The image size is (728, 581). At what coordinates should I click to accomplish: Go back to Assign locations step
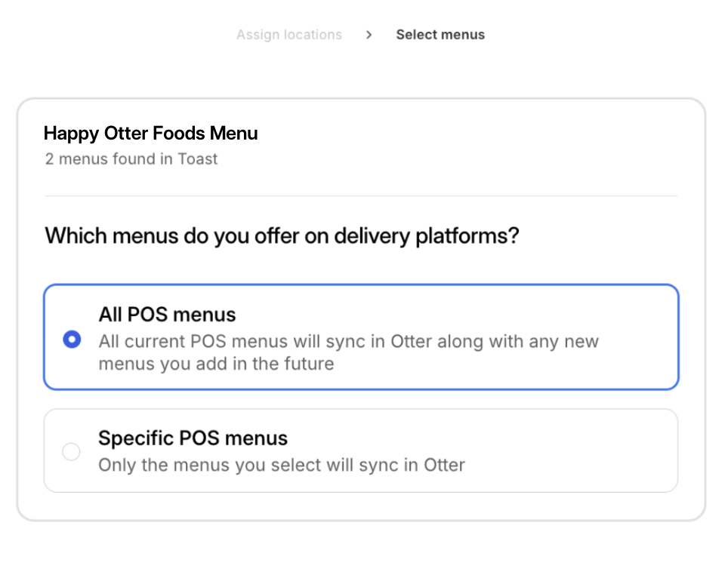coord(288,35)
